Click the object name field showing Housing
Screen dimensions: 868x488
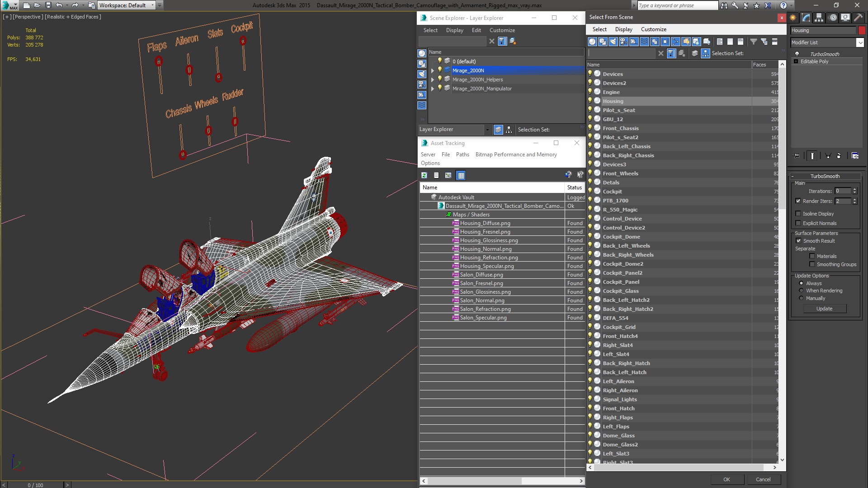(823, 30)
